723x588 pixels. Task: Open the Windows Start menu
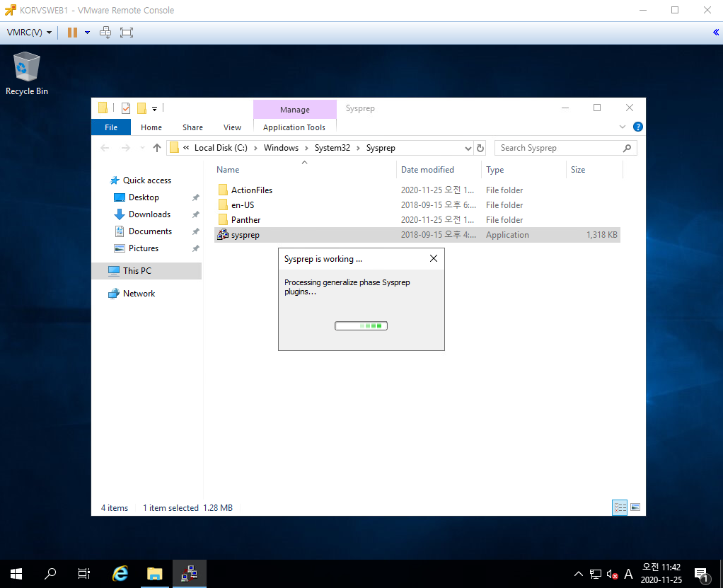pos(16,574)
